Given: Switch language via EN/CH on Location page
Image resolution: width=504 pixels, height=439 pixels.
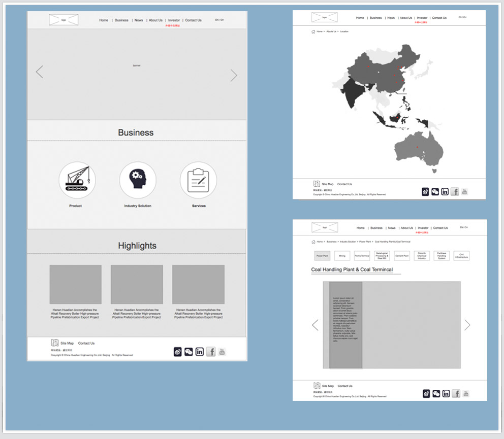Looking at the screenshot, I should (x=462, y=17).
